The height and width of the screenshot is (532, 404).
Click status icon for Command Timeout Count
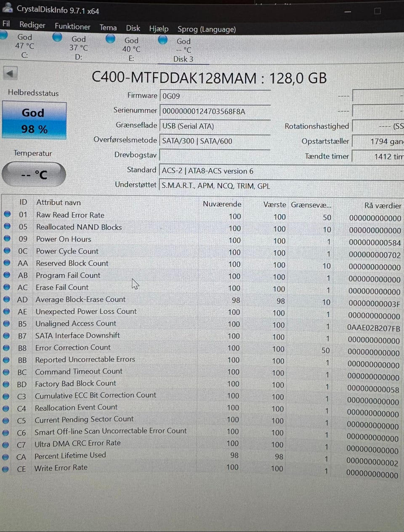click(6, 372)
